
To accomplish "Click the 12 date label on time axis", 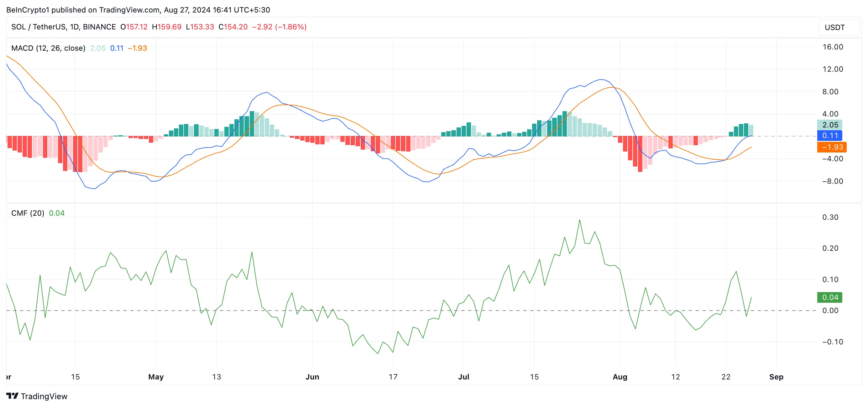I will [675, 377].
